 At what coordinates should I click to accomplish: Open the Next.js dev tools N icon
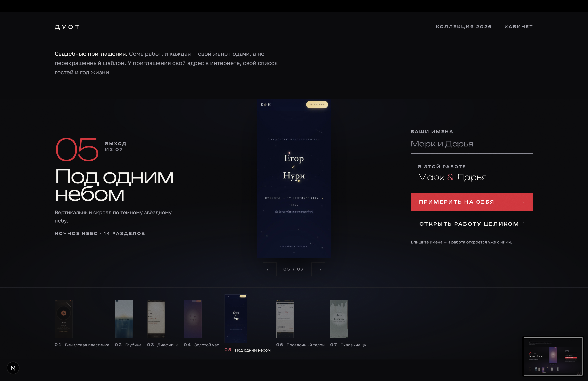pyautogui.click(x=13, y=368)
